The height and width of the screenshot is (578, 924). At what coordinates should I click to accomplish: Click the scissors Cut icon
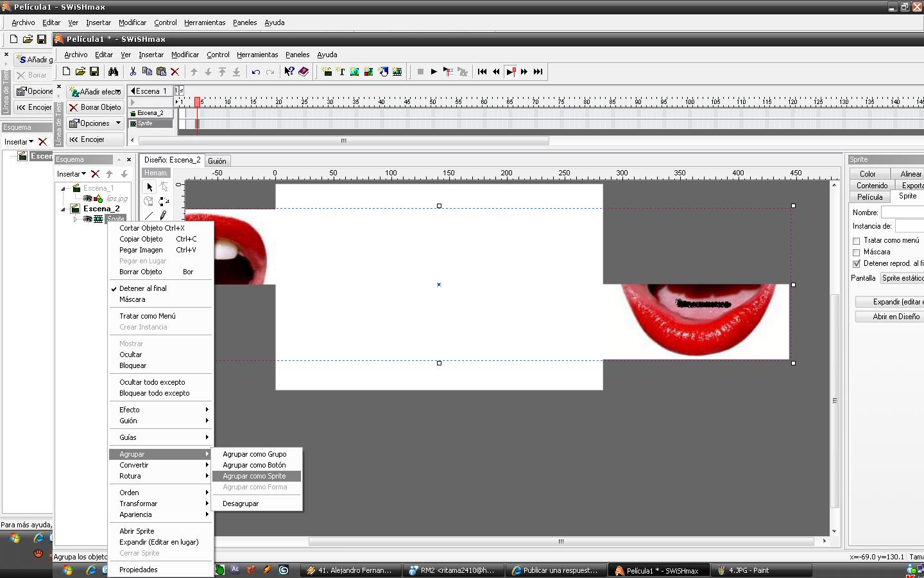133,71
